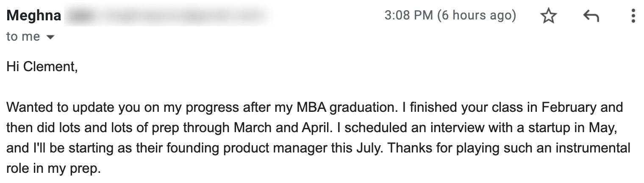Expand recipient details arrow beside 'to me'
644x183 pixels.
(50, 37)
